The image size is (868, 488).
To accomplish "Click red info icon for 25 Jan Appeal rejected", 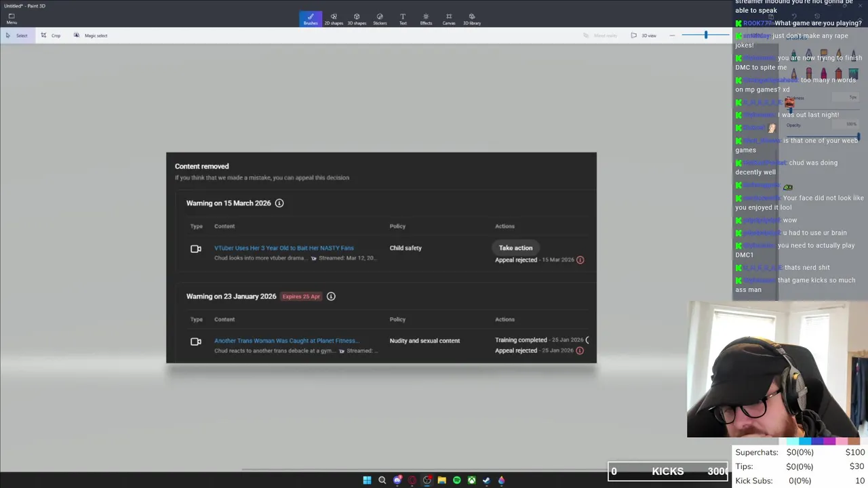I will tap(580, 350).
